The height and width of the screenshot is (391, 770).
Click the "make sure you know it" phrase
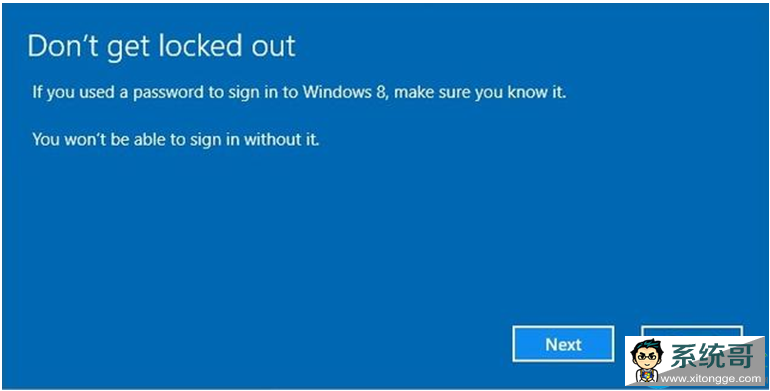tap(480, 92)
